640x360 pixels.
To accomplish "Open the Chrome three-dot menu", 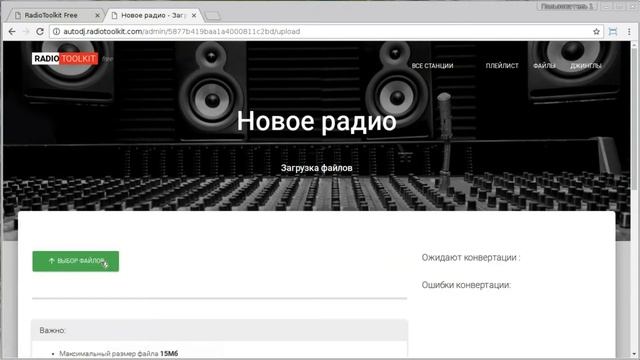I will 629,31.
